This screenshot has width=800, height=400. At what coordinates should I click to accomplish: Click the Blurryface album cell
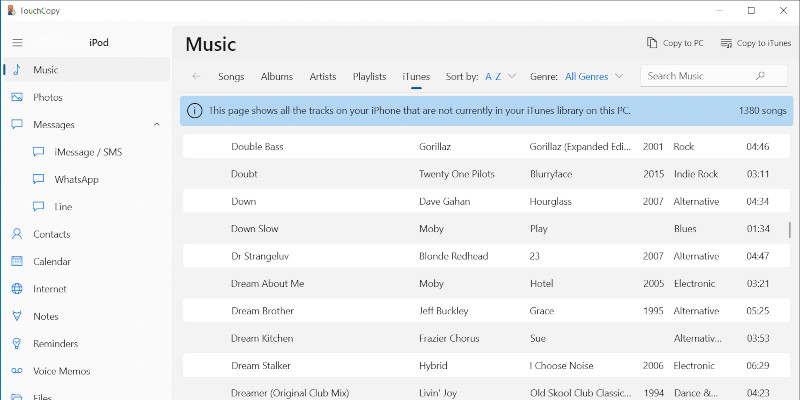pos(551,174)
